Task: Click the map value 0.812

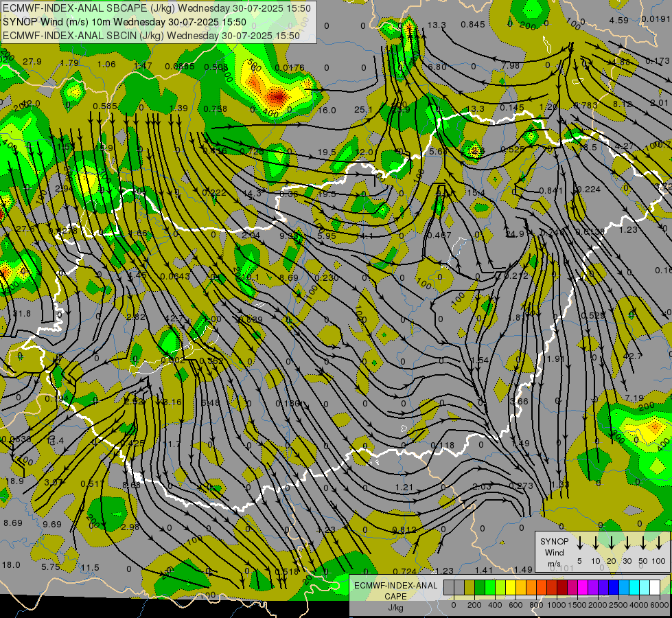Action: (x=404, y=529)
